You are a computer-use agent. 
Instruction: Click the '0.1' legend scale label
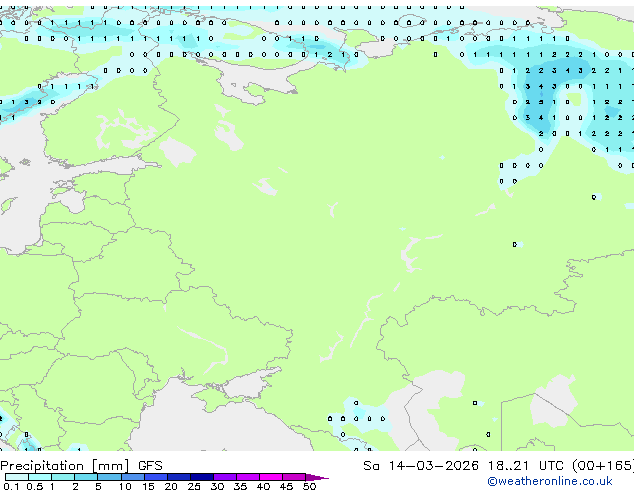[11, 486]
